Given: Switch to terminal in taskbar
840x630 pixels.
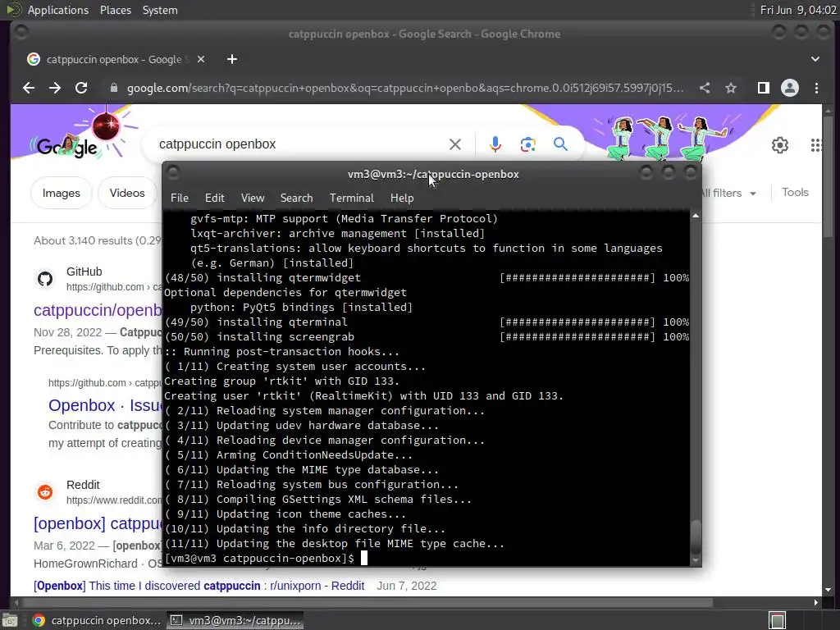Looking at the screenshot, I should [x=235, y=620].
